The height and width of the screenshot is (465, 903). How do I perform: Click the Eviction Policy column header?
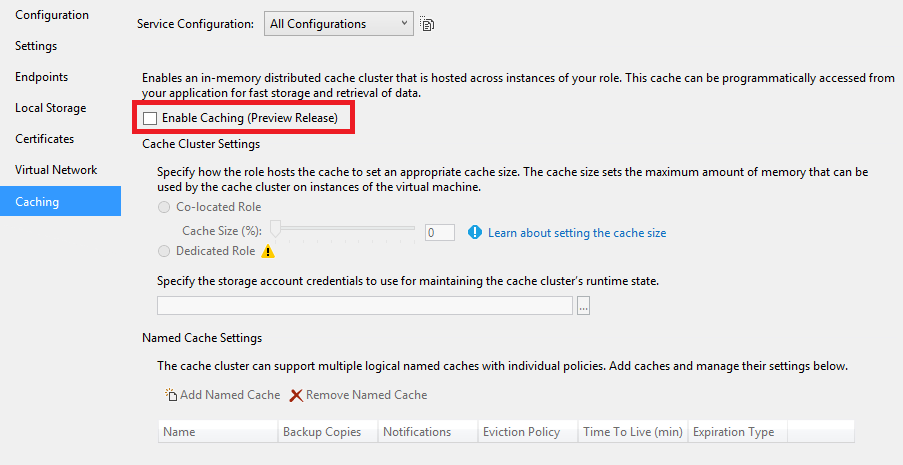click(521, 432)
